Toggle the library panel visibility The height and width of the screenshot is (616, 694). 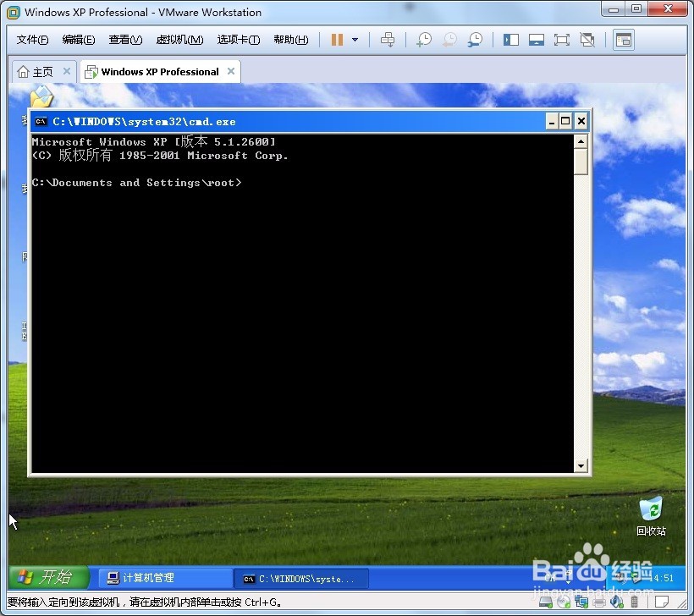coord(511,39)
